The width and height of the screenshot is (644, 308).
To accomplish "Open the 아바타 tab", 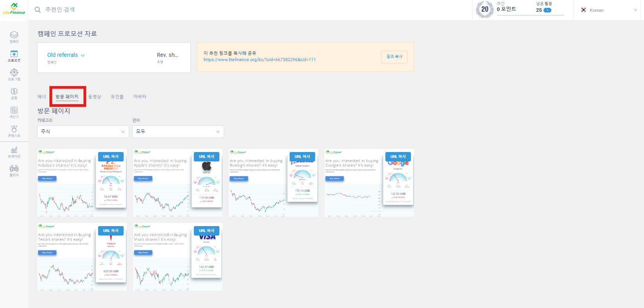I will click(140, 97).
